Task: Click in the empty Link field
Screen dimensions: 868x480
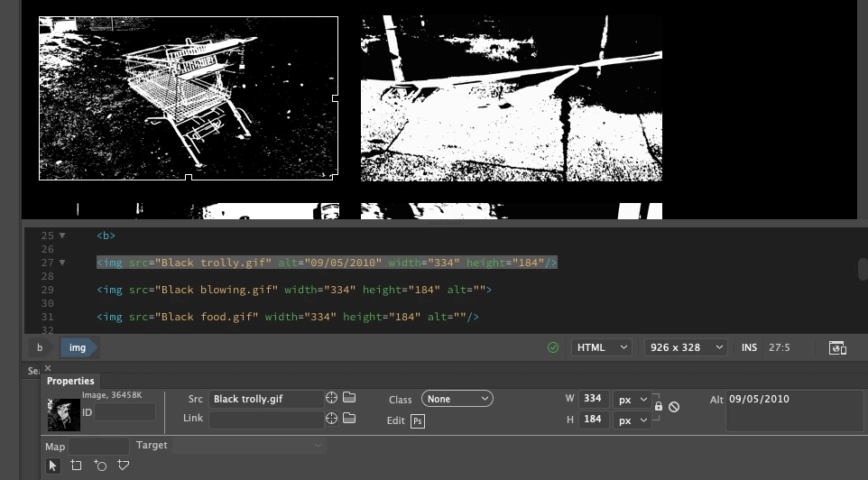Action: 266,420
